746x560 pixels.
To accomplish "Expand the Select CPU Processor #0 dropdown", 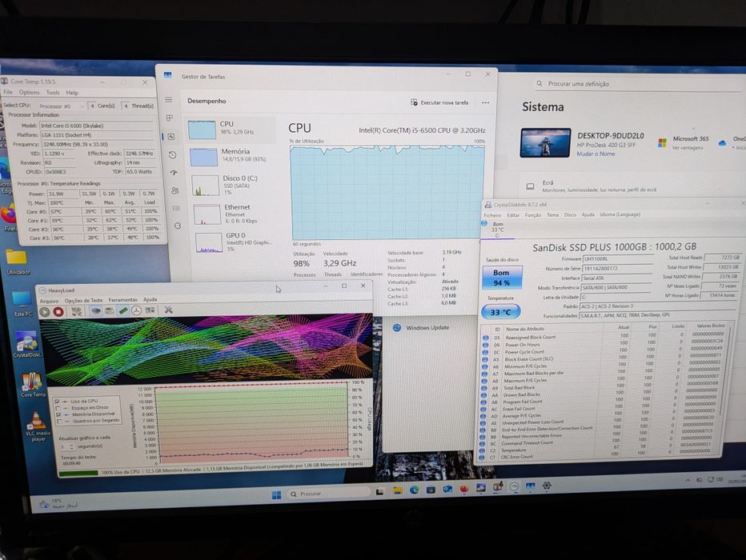I will click(60, 106).
